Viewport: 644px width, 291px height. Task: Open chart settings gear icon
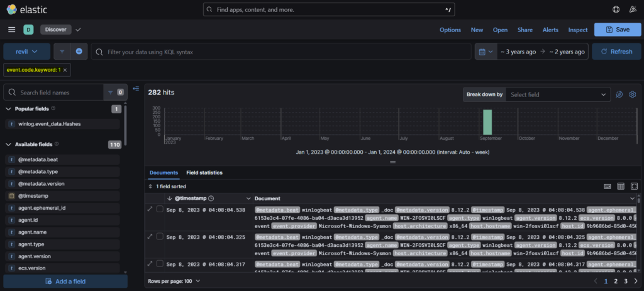633,94
